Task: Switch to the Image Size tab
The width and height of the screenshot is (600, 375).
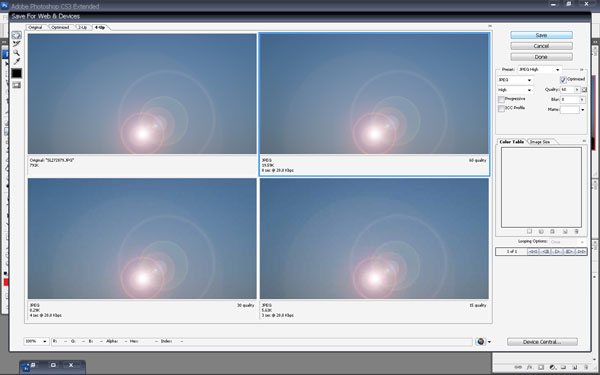Action: point(540,142)
